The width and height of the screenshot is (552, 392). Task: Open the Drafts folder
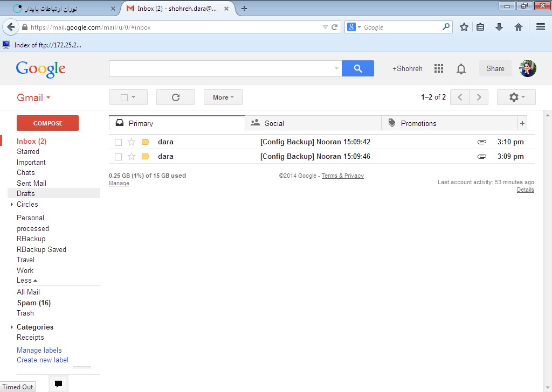(26, 193)
